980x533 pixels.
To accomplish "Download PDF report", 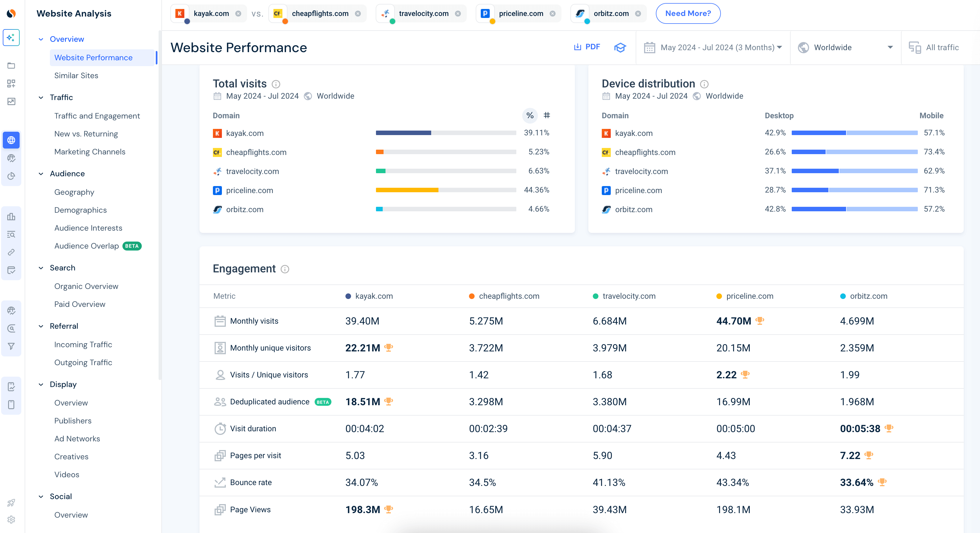I will pos(587,47).
